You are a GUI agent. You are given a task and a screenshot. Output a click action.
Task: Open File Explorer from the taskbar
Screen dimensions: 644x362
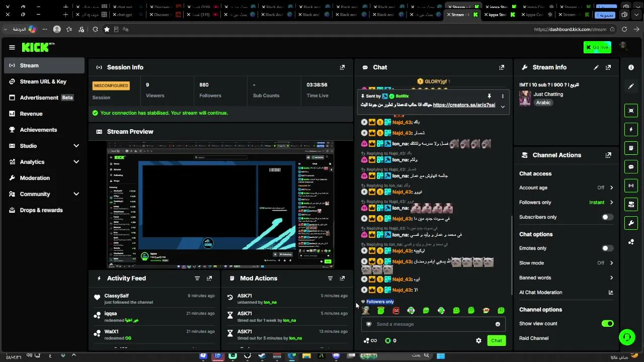(x=306, y=356)
